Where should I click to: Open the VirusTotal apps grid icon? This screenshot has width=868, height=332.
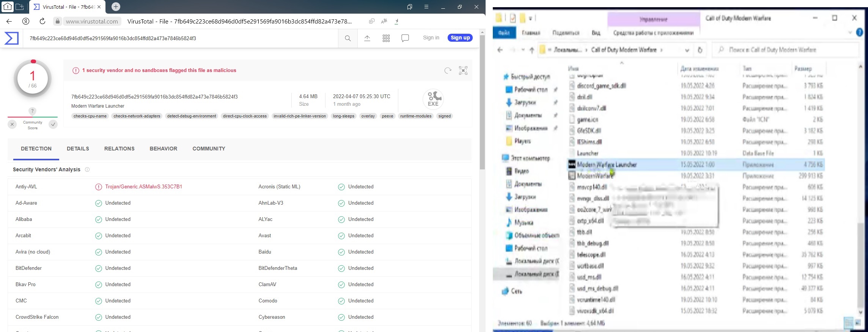[386, 38]
